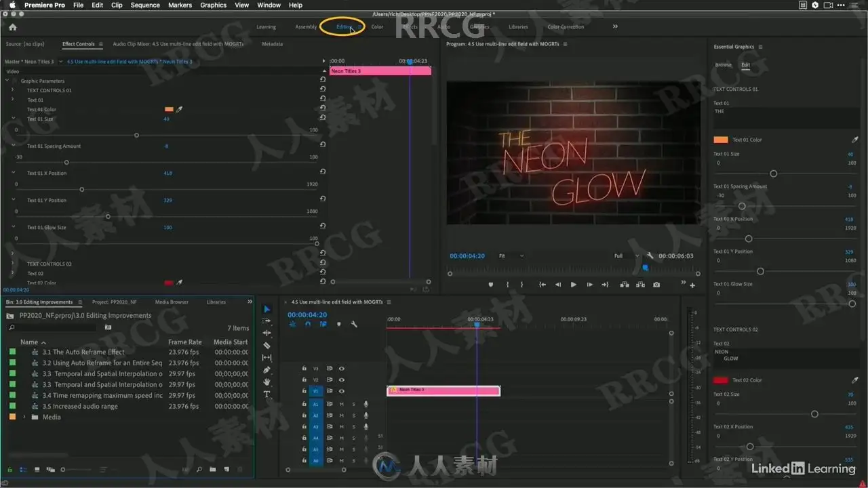Screen dimensions: 868x488
Task: Select the Type tool
Action: pyautogui.click(x=267, y=394)
